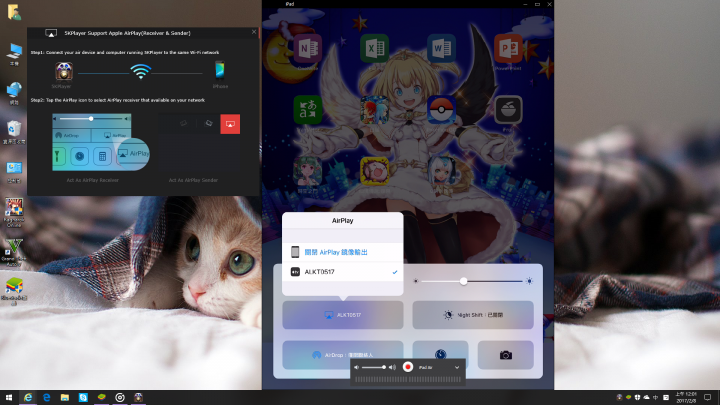The width and height of the screenshot is (720, 405).
Task: Click the iPhone device image in Step 1
Action: pos(220,71)
